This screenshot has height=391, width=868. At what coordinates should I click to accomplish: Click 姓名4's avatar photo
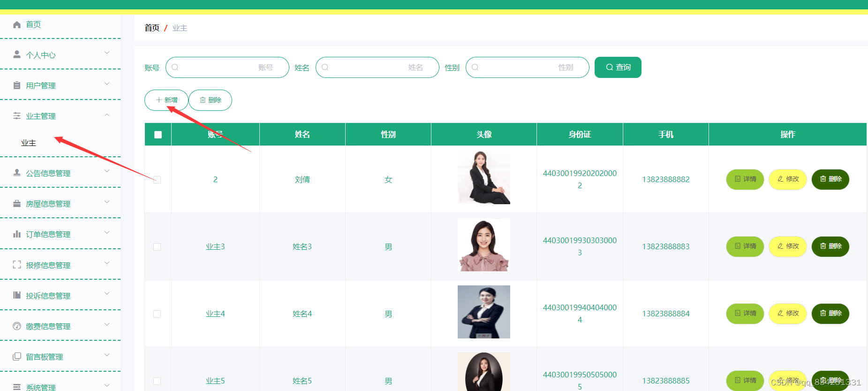483,312
